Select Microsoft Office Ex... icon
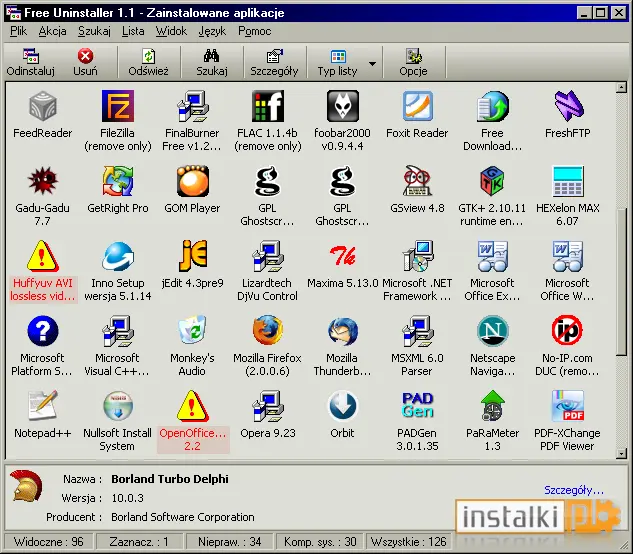 coord(493,256)
